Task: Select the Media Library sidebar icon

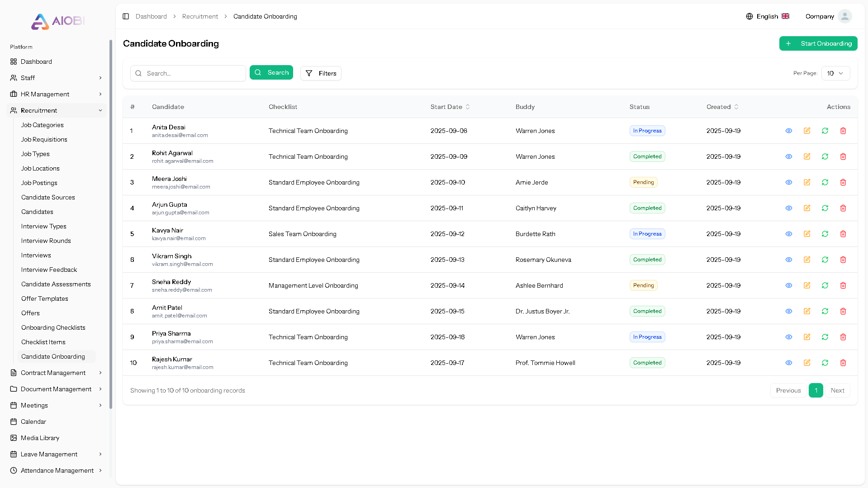Action: pyautogui.click(x=14, y=438)
